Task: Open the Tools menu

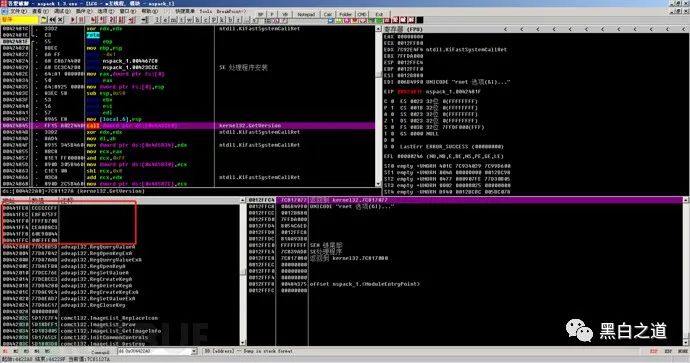Action: tap(206, 11)
